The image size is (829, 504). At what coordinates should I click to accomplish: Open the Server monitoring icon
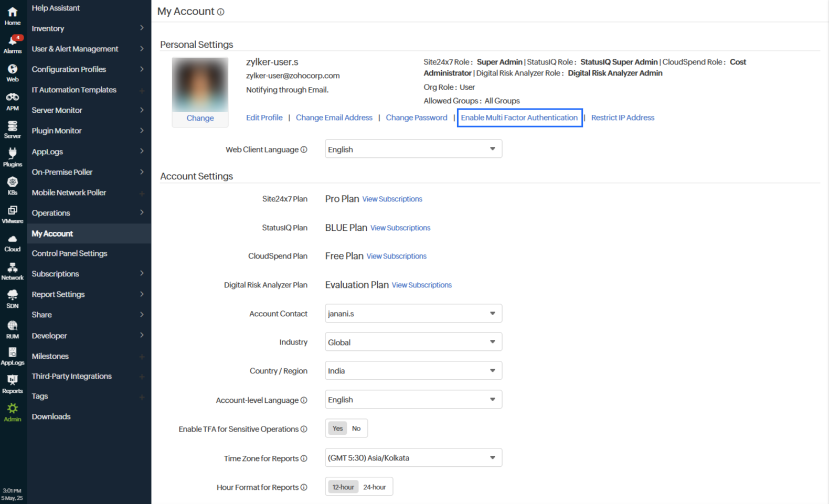pyautogui.click(x=13, y=130)
